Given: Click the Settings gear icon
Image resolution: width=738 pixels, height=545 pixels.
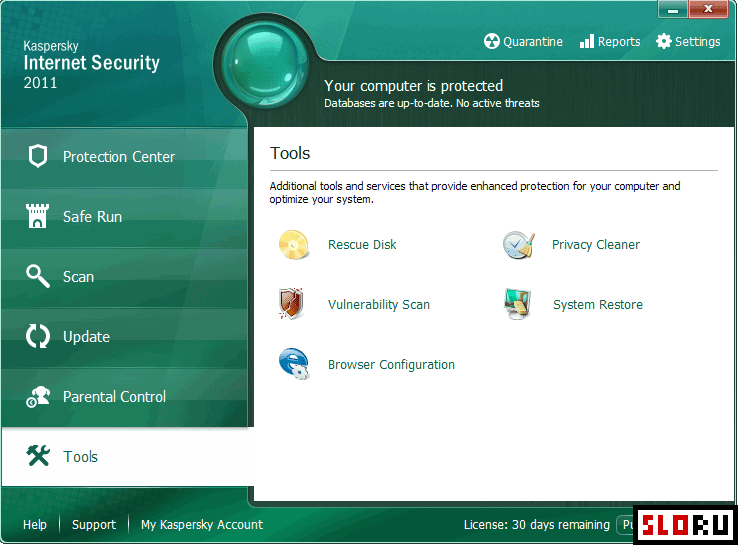Looking at the screenshot, I should click(664, 41).
